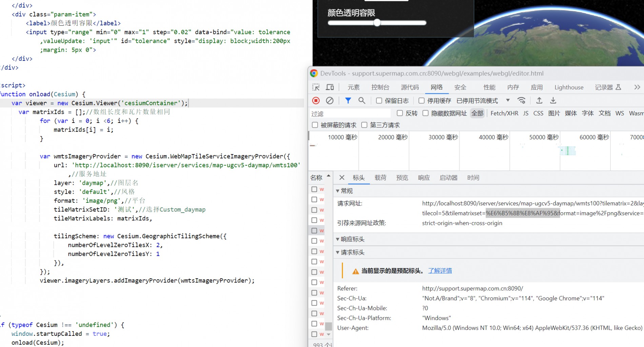Filter requests by CSS
Viewport: 644px width, 347px height.
pyautogui.click(x=538, y=113)
